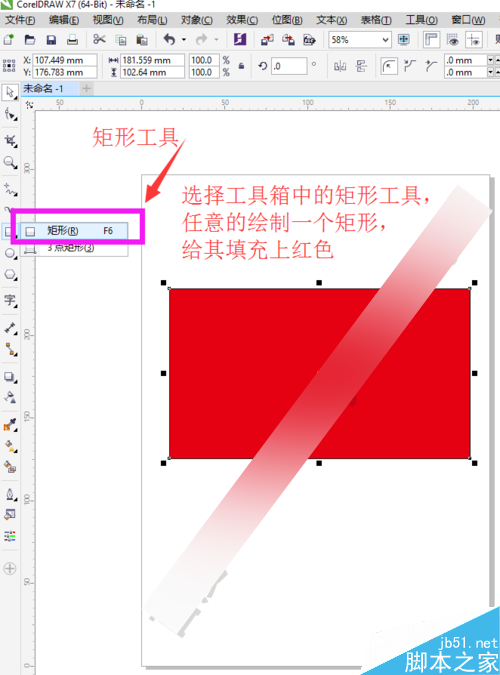Screen dimensions: 500x675
Task: Select the chamfered corner option
Action: tap(431, 66)
